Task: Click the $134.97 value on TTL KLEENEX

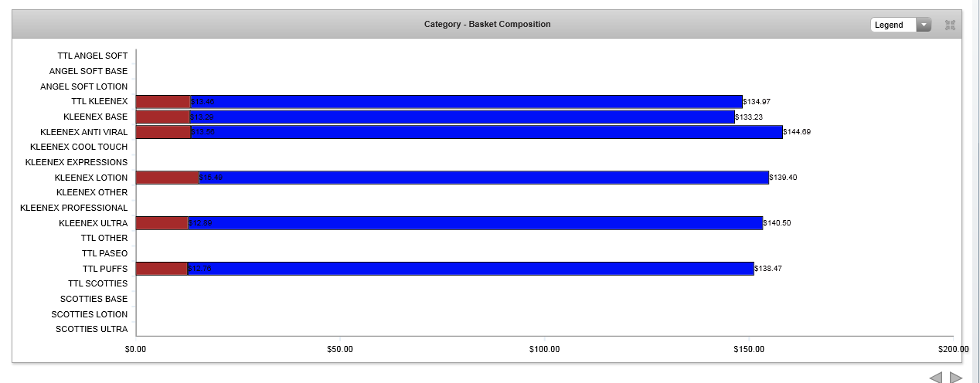Action: 757,102
